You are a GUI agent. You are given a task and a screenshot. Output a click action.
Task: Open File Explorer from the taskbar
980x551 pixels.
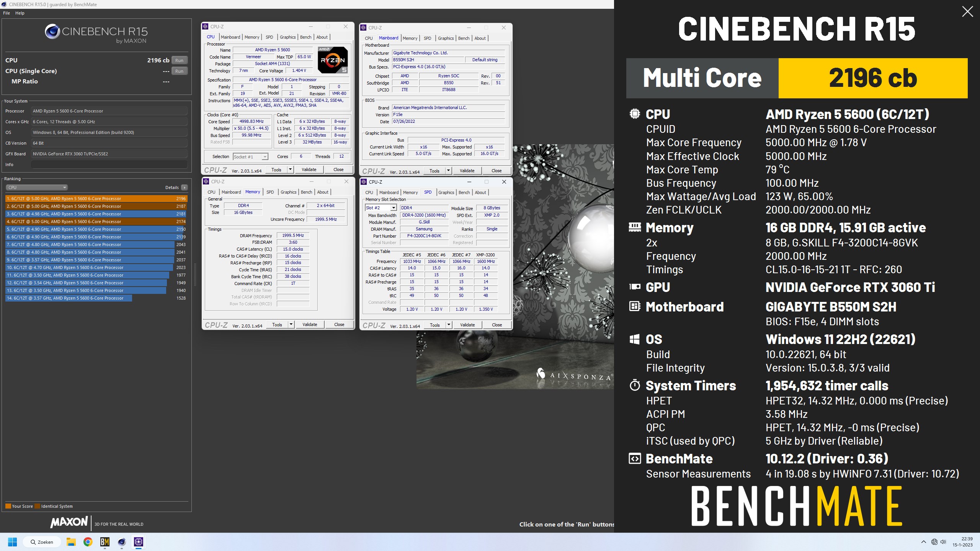(x=71, y=542)
